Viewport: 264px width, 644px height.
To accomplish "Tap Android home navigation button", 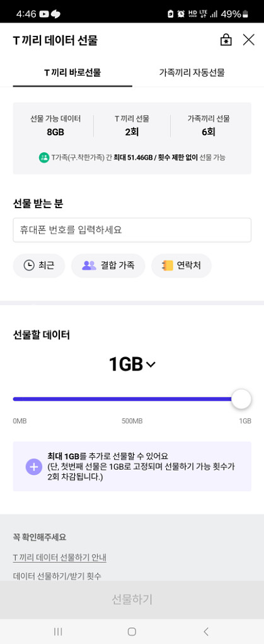I will pyautogui.click(x=132, y=631).
